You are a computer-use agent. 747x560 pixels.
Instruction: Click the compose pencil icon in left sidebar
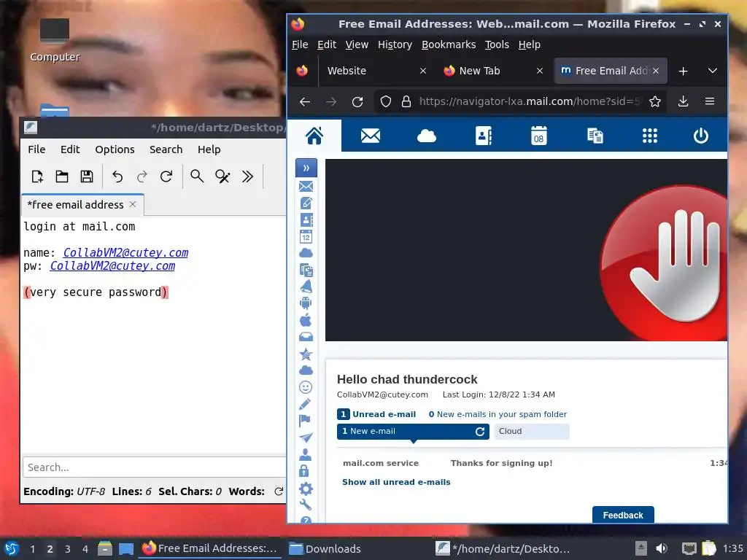(306, 203)
